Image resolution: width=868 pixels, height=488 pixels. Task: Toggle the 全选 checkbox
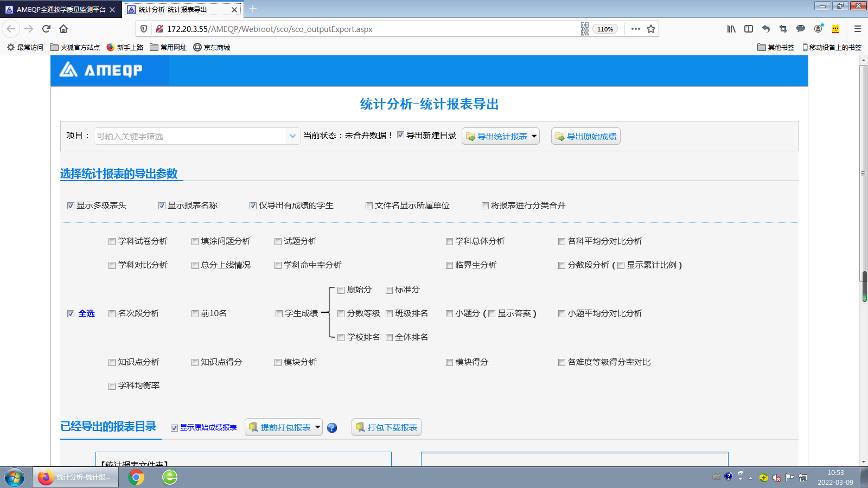tap(71, 313)
